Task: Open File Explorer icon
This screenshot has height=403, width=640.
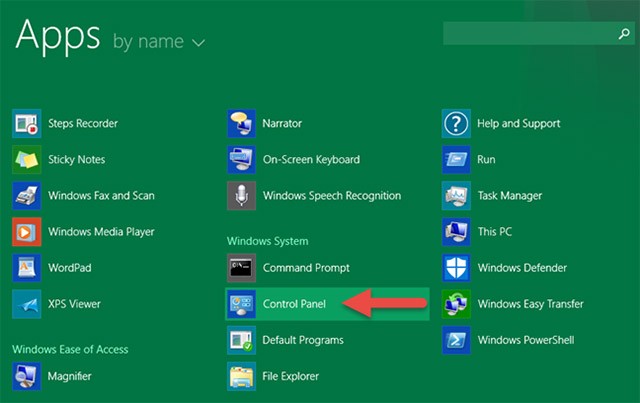Action: tap(241, 376)
